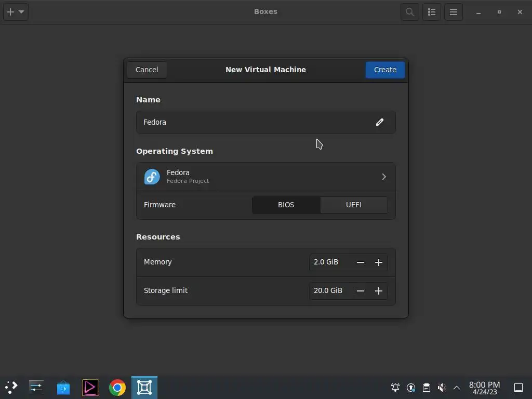This screenshot has height=399, width=532.
Task: Click the Fedora Project subtitle
Action: click(188, 181)
